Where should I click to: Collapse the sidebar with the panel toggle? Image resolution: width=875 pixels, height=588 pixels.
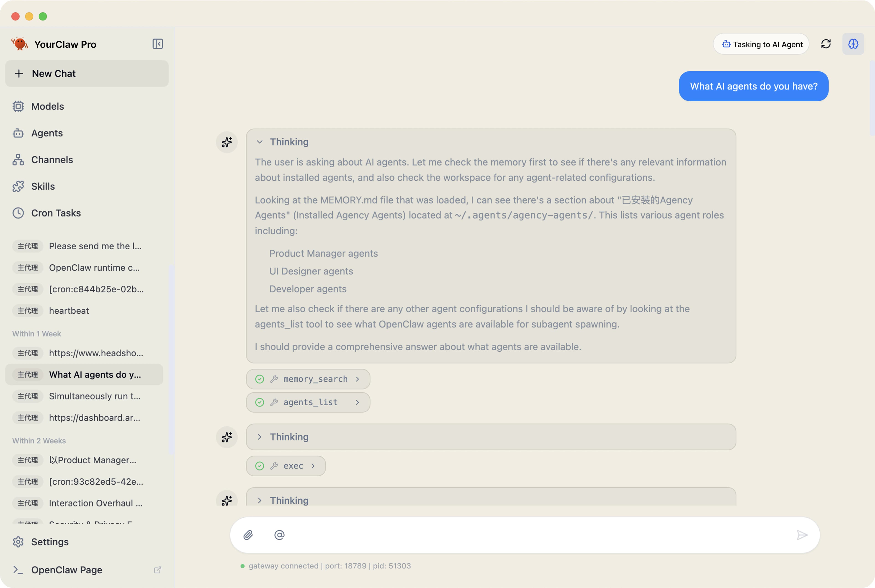coord(158,44)
